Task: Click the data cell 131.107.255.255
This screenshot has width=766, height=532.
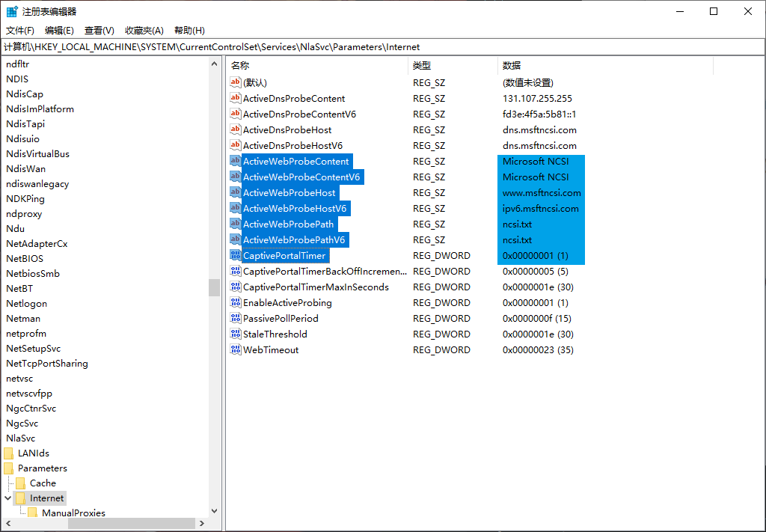Action: pos(537,99)
